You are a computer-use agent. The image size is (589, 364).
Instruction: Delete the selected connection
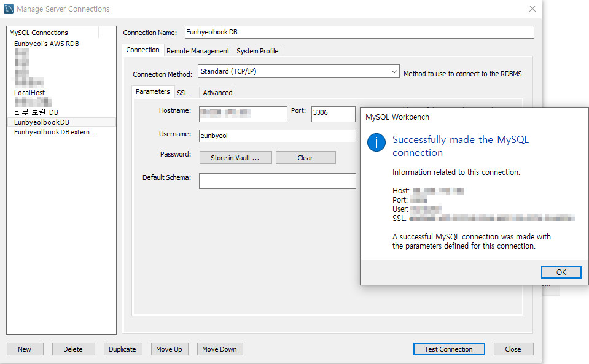point(73,349)
